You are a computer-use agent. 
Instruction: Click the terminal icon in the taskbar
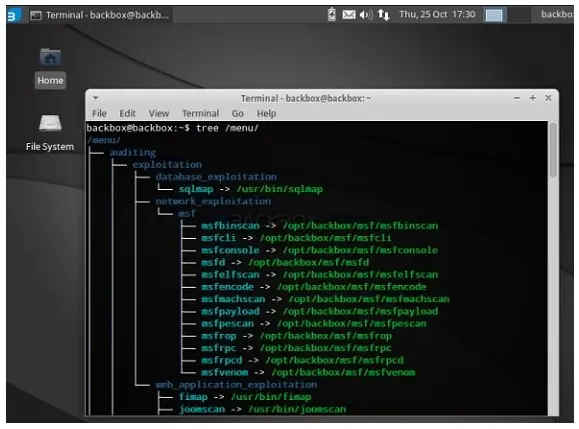pyautogui.click(x=36, y=15)
